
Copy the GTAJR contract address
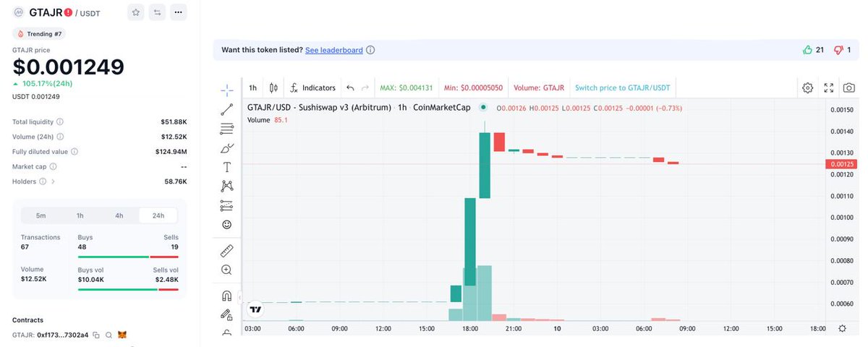coord(96,335)
